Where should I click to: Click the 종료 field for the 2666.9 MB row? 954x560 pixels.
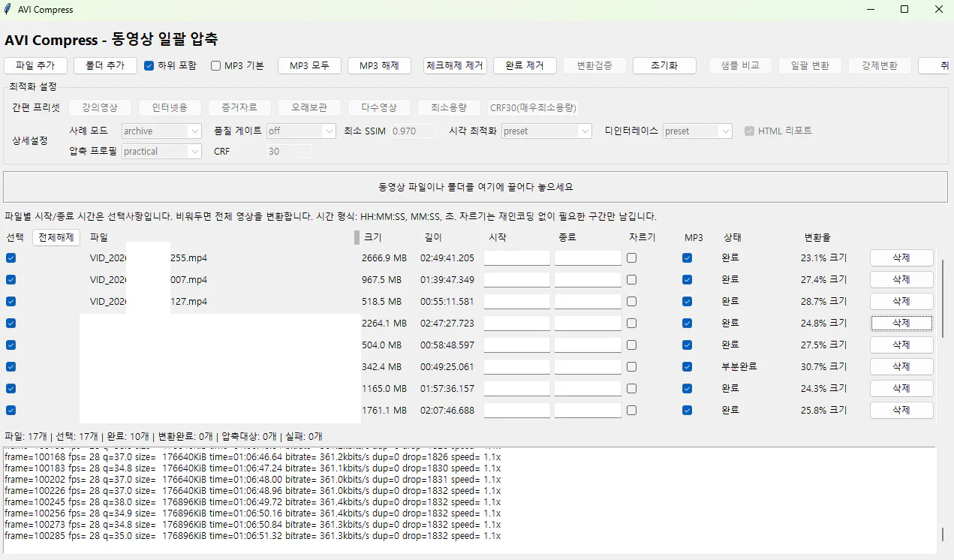588,258
